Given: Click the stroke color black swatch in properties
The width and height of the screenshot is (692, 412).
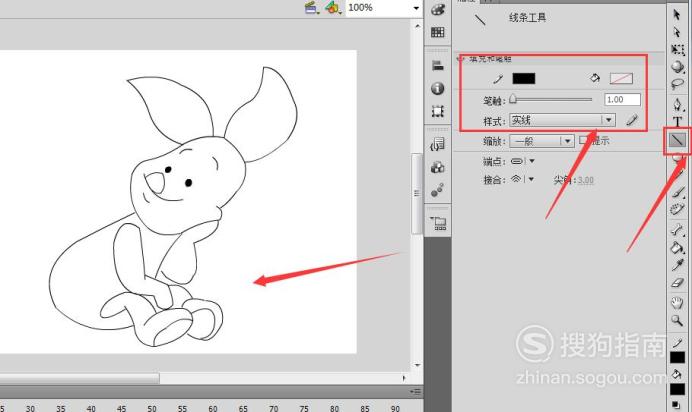Looking at the screenshot, I should point(523,79).
